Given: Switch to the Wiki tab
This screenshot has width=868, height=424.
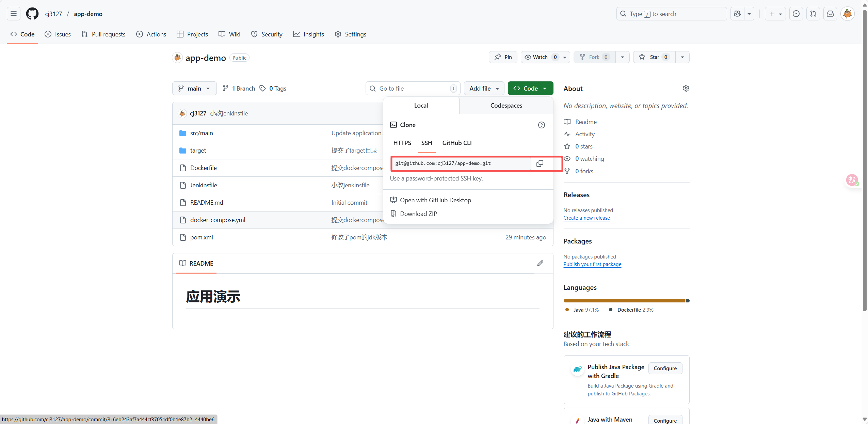Looking at the screenshot, I should click(x=229, y=34).
